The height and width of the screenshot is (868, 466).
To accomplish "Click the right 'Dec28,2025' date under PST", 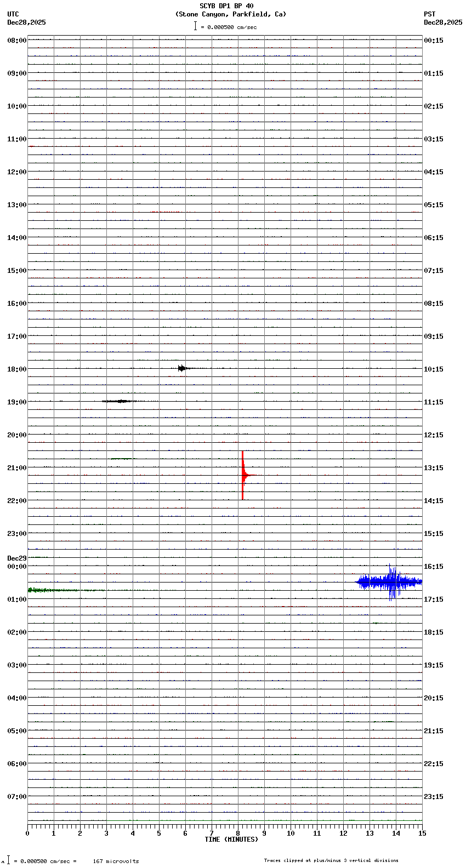I will pos(443,22).
